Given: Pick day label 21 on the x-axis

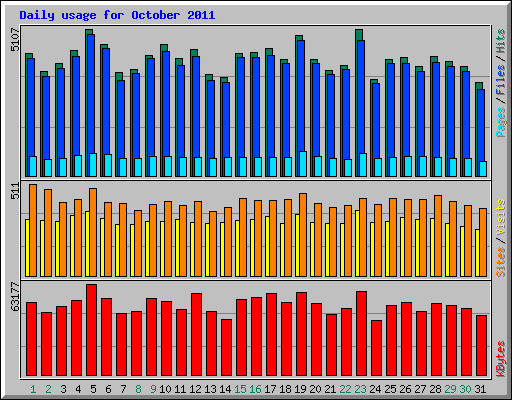Looking at the screenshot, I should coord(330,389).
